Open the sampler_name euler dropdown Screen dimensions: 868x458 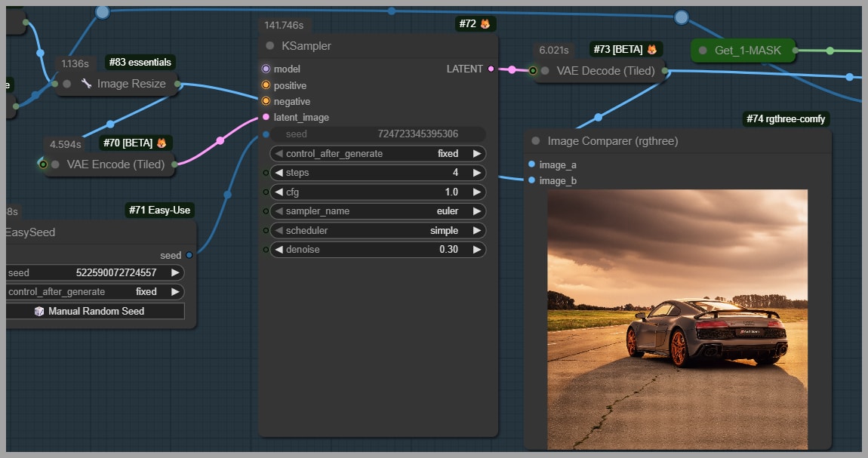point(377,211)
